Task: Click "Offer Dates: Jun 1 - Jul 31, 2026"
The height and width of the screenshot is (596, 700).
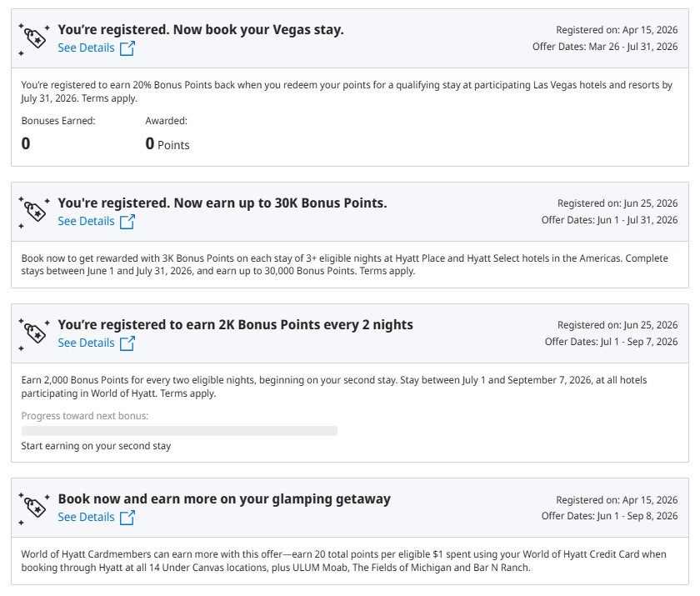Action: 609,220
